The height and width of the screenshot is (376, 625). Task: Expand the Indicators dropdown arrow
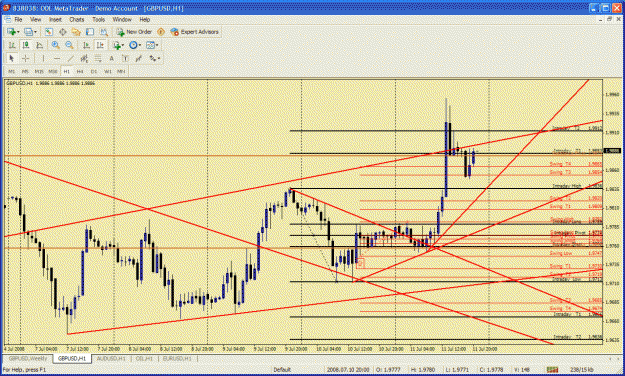click(x=123, y=45)
